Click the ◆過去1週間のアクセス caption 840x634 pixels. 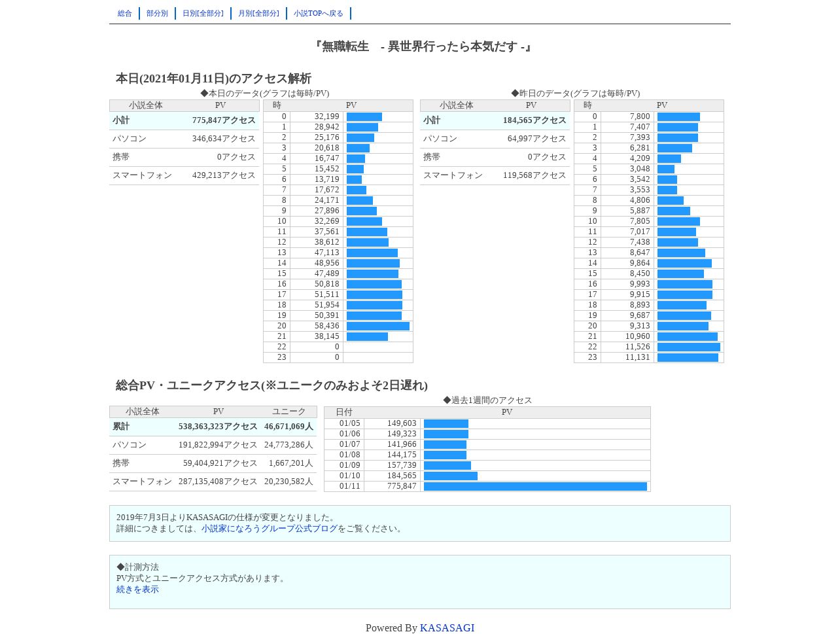pos(487,400)
